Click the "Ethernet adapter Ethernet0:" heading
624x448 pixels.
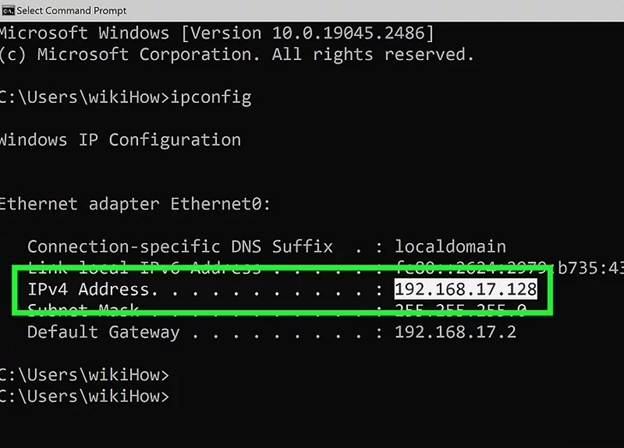(133, 203)
